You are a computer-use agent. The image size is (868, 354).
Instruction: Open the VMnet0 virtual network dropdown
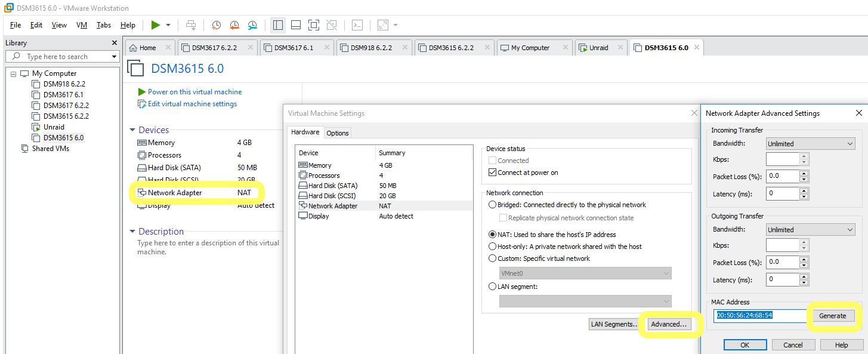point(585,273)
